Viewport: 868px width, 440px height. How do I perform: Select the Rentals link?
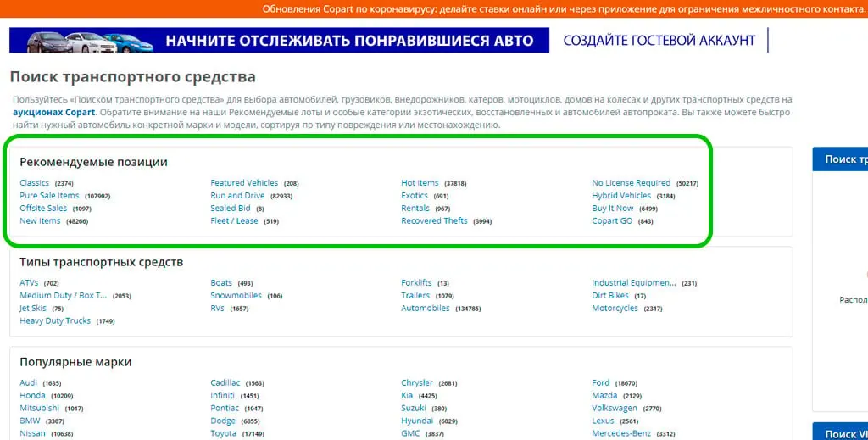pyautogui.click(x=415, y=208)
